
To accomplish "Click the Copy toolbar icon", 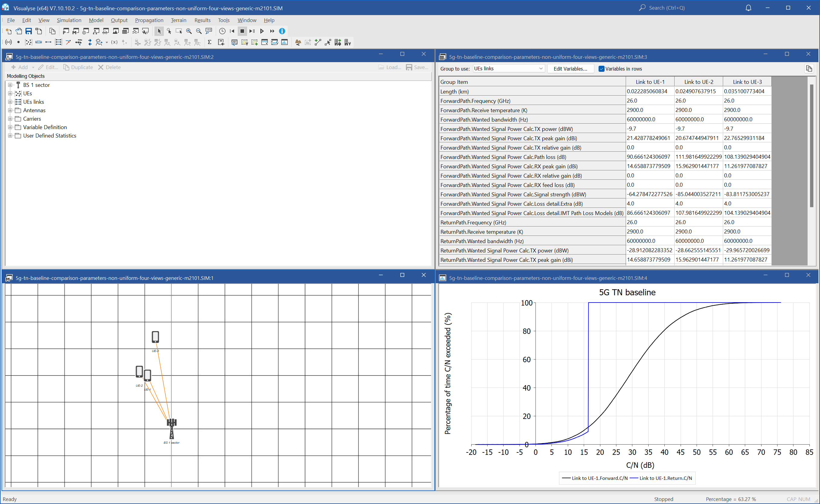I will [x=52, y=31].
